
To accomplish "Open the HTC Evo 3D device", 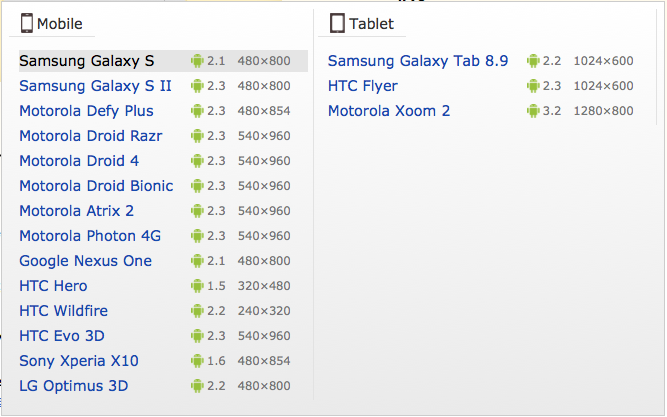I will pyautogui.click(x=62, y=336).
